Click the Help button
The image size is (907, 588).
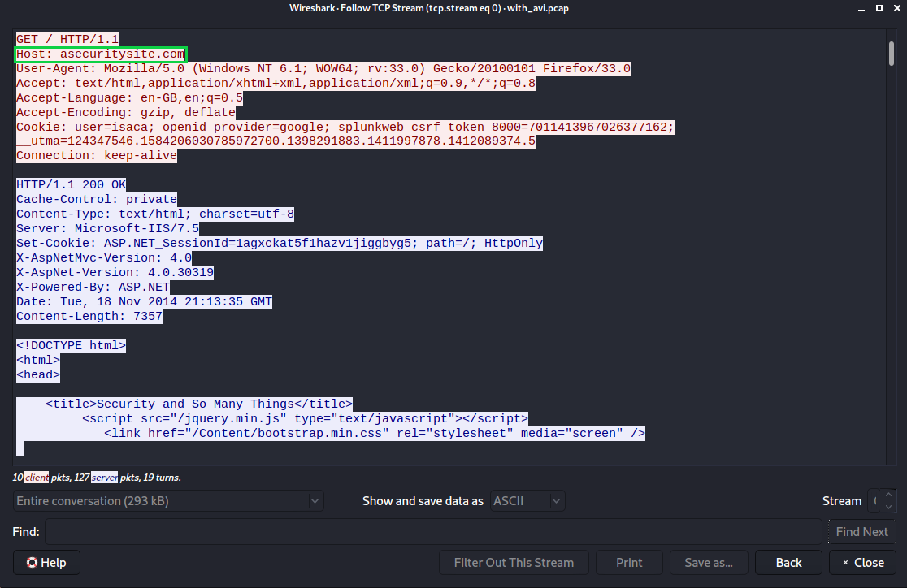(46, 563)
